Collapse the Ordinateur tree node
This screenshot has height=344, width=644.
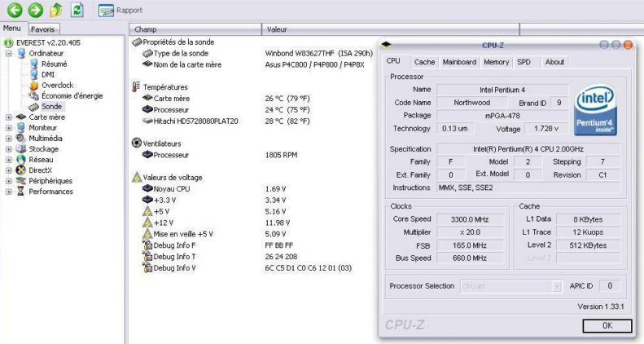point(9,54)
